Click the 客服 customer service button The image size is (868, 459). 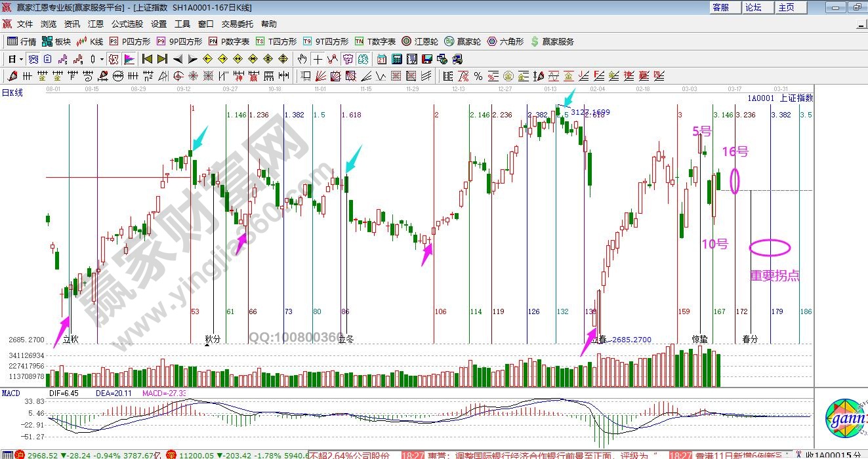[720, 7]
